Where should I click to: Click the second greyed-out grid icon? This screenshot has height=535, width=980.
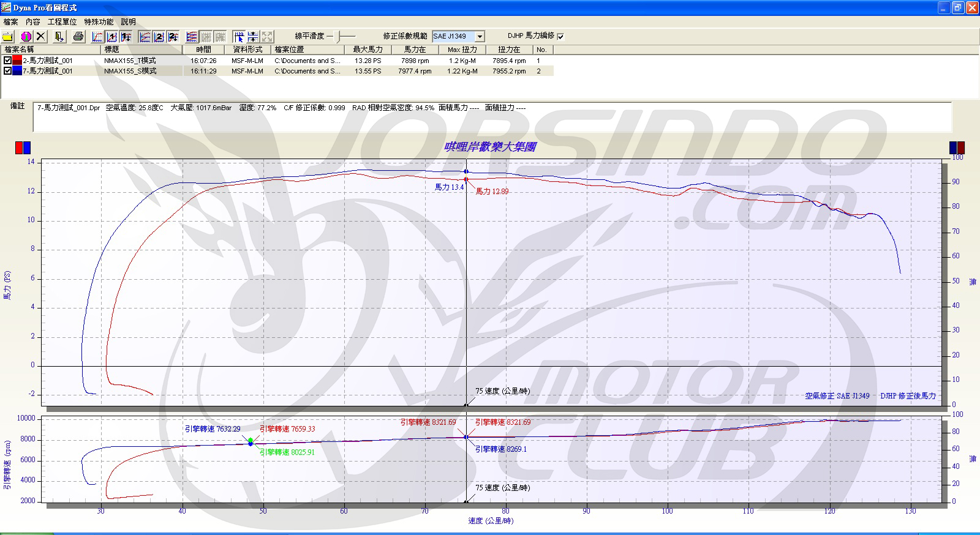220,37
